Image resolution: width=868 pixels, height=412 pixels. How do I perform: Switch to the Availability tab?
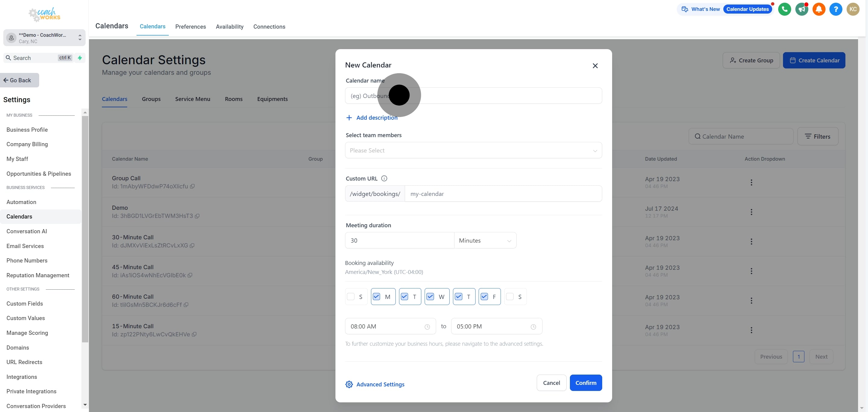click(229, 27)
